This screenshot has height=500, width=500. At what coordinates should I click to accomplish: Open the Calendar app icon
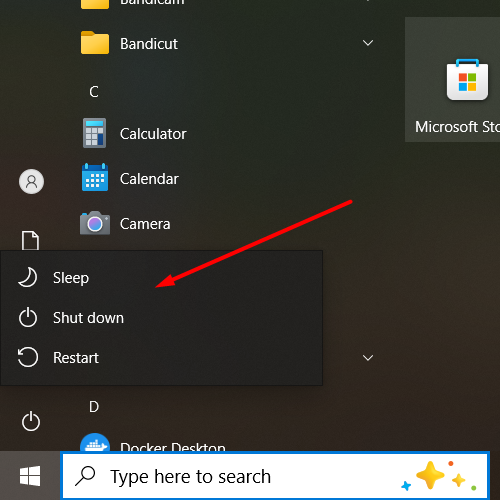pos(95,178)
